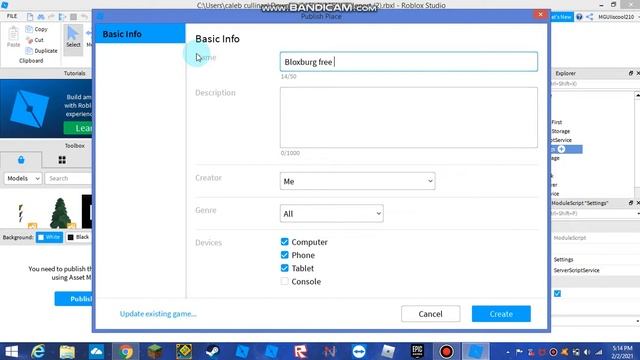Select the Basic Info tab in dialog
The image size is (640, 360).
[x=140, y=34]
